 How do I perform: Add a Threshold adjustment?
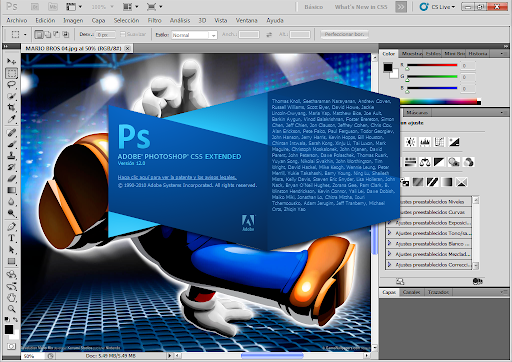click(x=432, y=182)
